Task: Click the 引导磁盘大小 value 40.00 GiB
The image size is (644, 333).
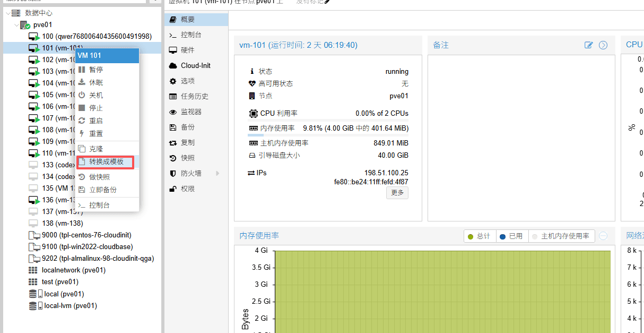Action: [x=393, y=155]
